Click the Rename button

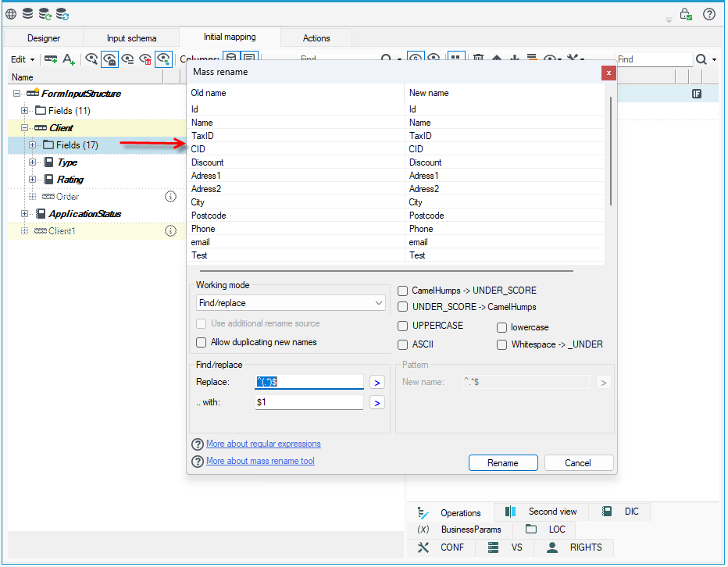tap(503, 463)
